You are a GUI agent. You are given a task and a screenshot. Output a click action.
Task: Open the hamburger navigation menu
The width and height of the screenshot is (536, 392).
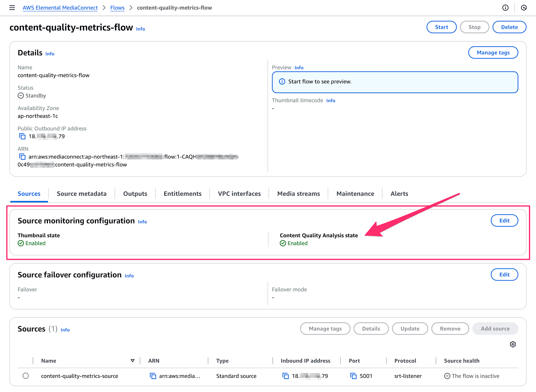pyautogui.click(x=12, y=8)
